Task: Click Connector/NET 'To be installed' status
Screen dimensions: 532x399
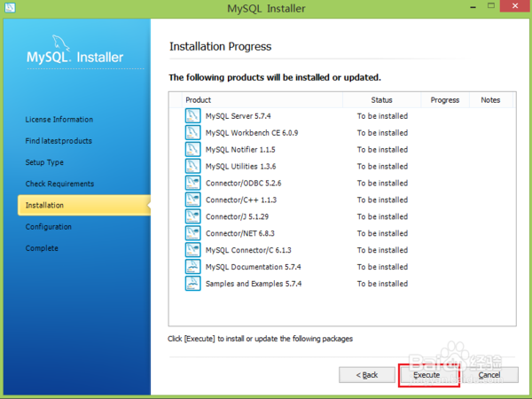Action: [x=382, y=233]
